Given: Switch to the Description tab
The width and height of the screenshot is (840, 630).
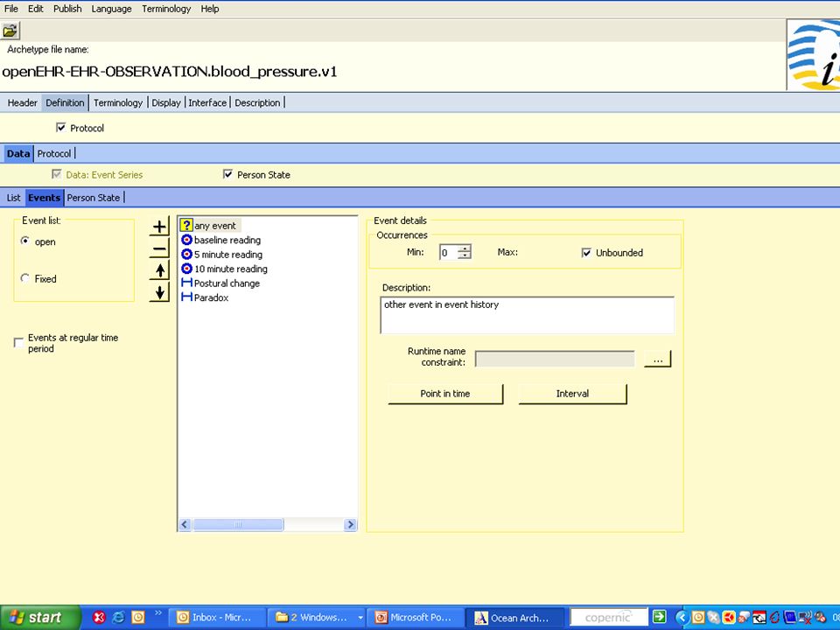Looking at the screenshot, I should (257, 102).
